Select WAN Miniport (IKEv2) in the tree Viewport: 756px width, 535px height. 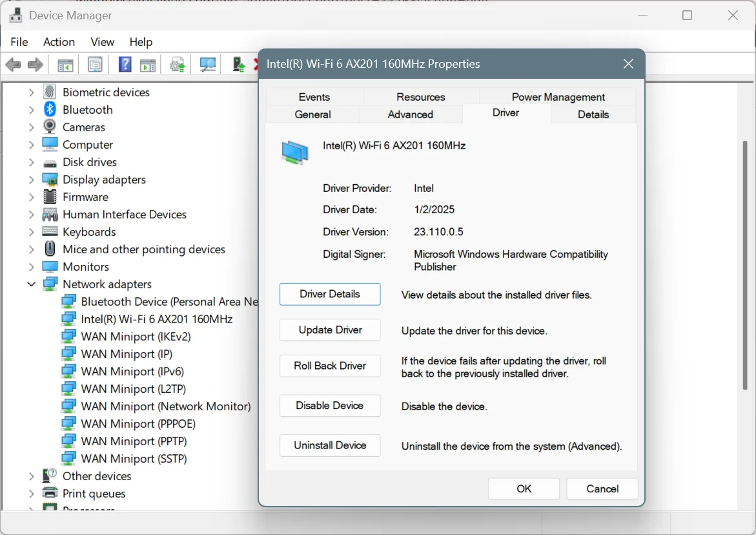click(x=136, y=336)
